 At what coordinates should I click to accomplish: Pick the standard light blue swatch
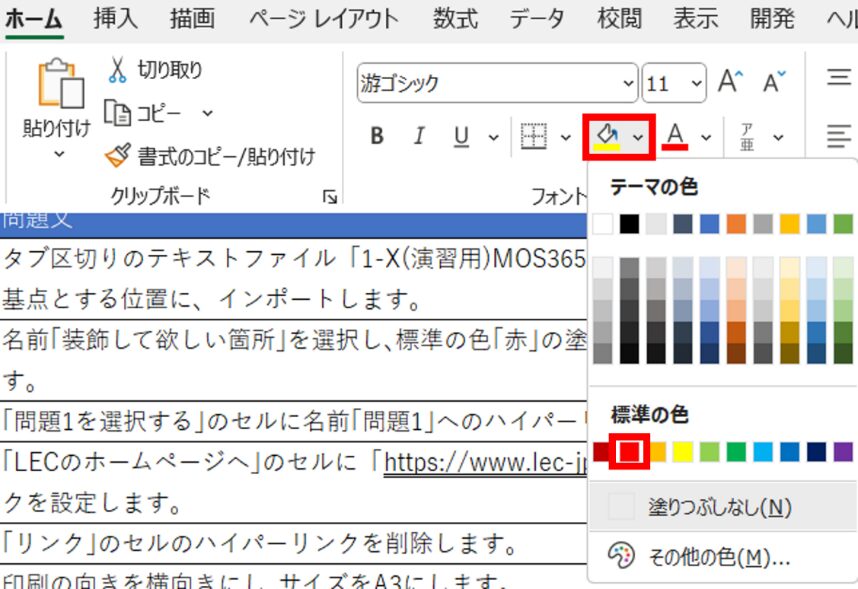coord(763,452)
